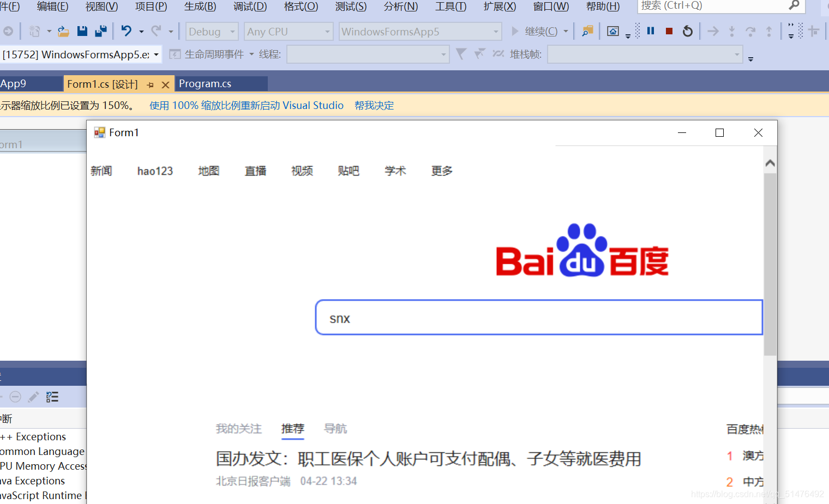
Task: Toggle the 生命周期事件 lightning icon
Action: click(x=175, y=54)
